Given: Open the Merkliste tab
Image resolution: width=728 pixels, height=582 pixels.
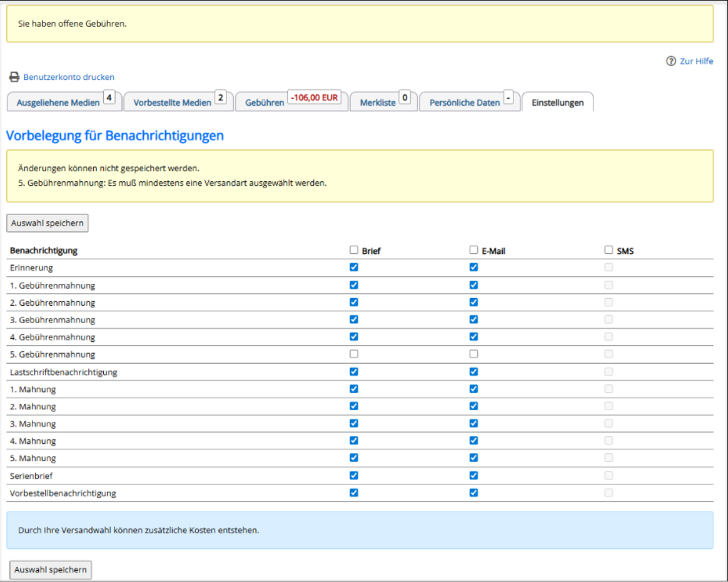Looking at the screenshot, I should (378, 103).
